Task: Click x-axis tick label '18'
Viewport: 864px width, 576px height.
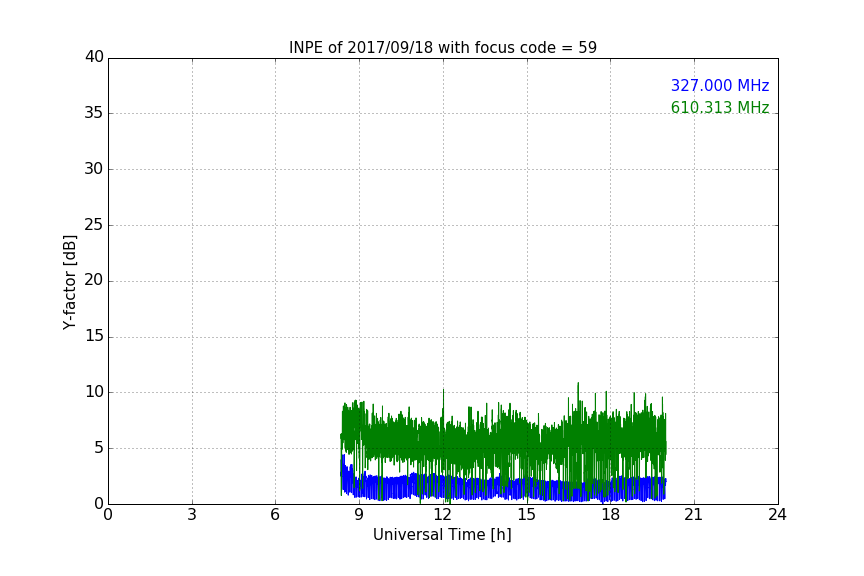Action: click(x=611, y=515)
